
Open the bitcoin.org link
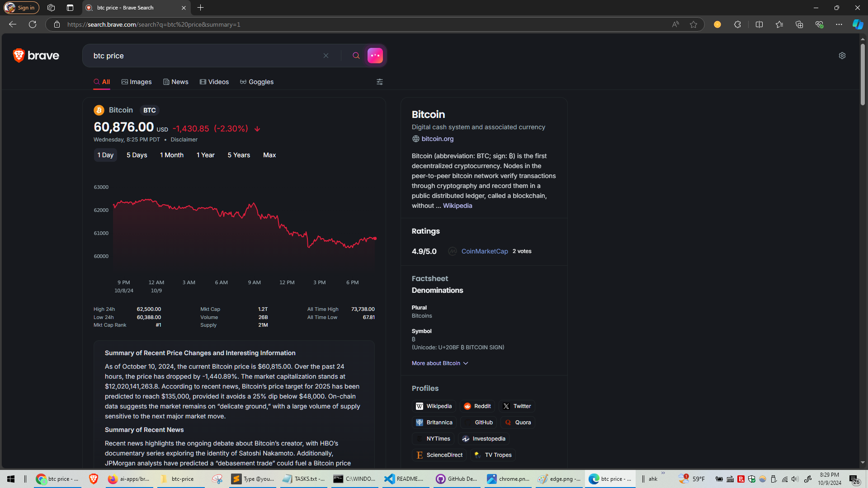437,139
